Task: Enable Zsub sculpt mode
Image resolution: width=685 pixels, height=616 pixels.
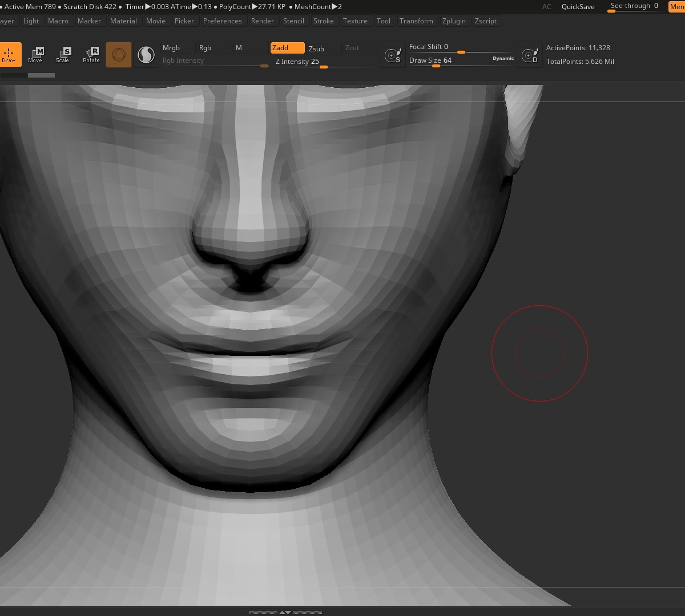Action: tap(324, 48)
